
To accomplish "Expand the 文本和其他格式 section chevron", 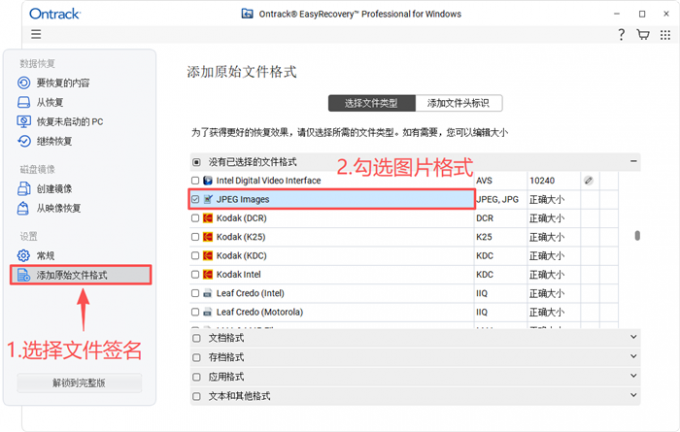I will click(x=633, y=395).
